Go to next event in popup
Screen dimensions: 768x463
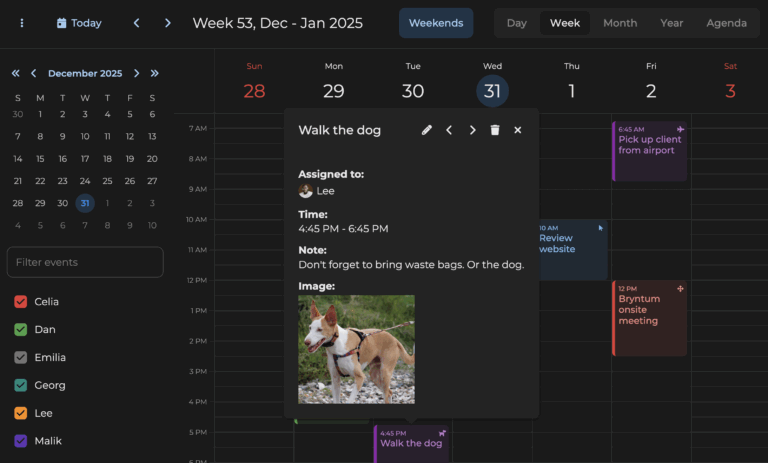pos(472,130)
